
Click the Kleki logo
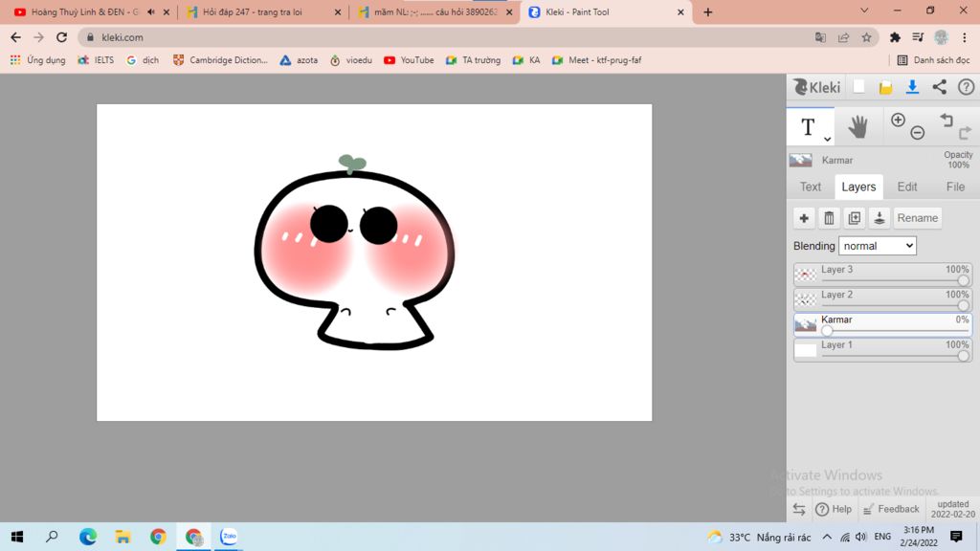click(x=816, y=87)
